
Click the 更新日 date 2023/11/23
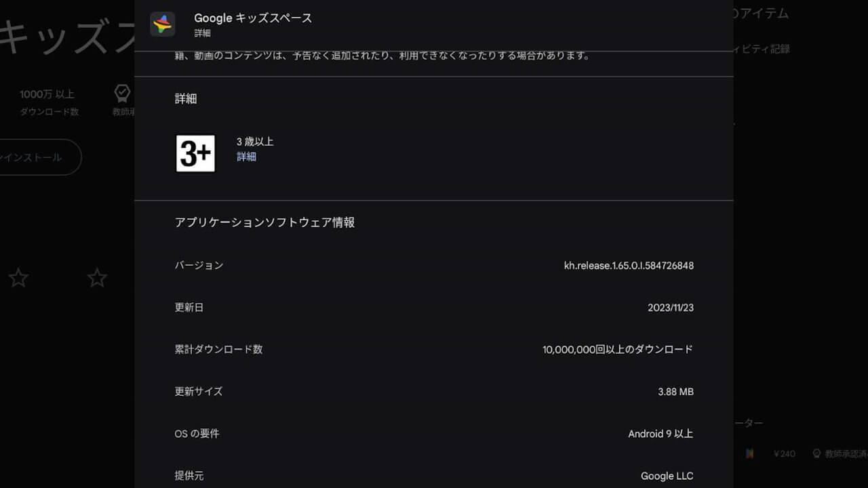pos(671,308)
